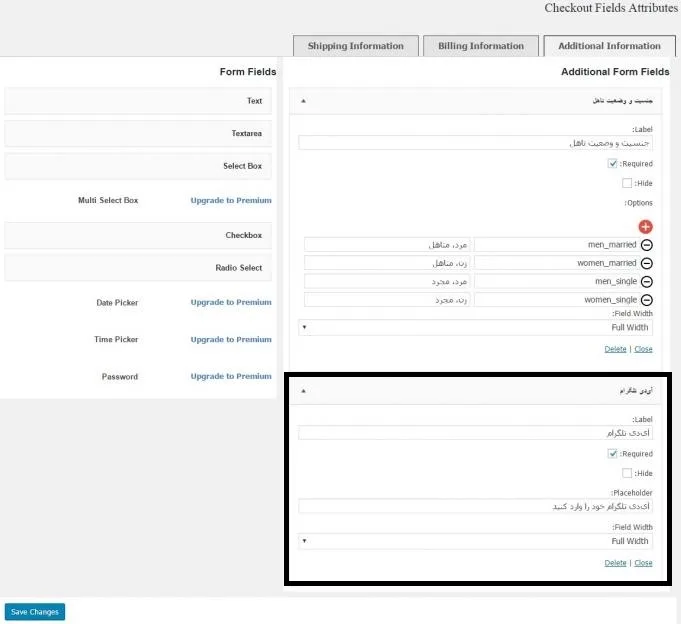Click the Time Picker label
The height and width of the screenshot is (624, 681).
coord(116,339)
